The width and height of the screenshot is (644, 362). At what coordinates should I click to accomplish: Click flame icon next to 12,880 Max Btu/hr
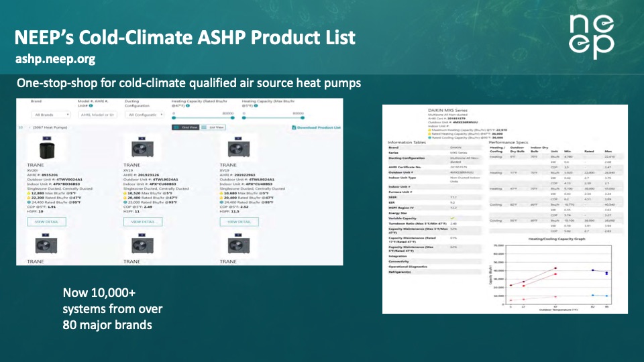[29, 193]
